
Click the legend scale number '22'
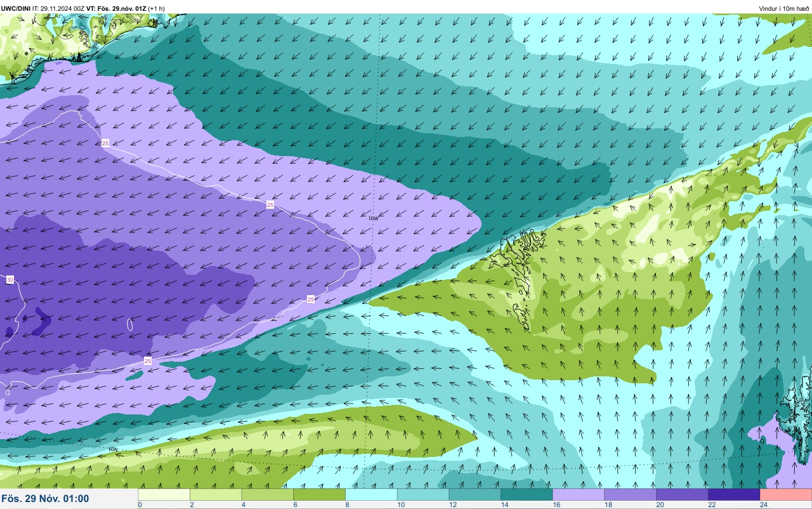tap(711, 505)
